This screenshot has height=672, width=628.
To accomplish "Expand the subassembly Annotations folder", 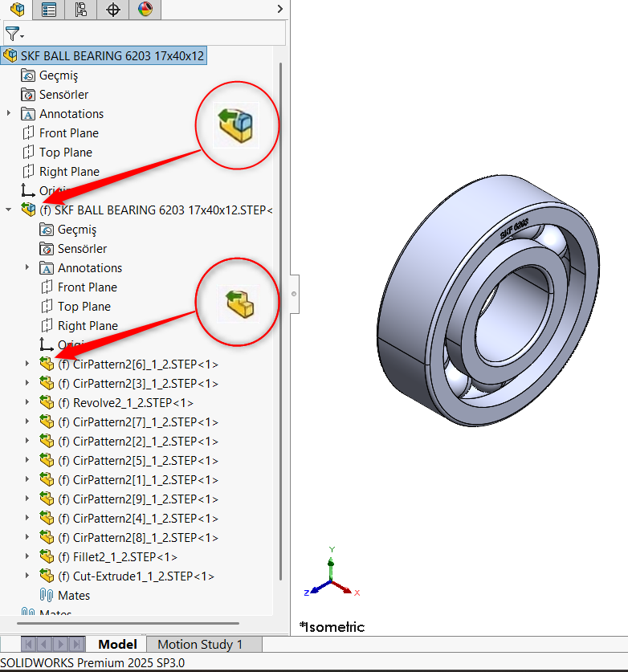I will pos(27,267).
